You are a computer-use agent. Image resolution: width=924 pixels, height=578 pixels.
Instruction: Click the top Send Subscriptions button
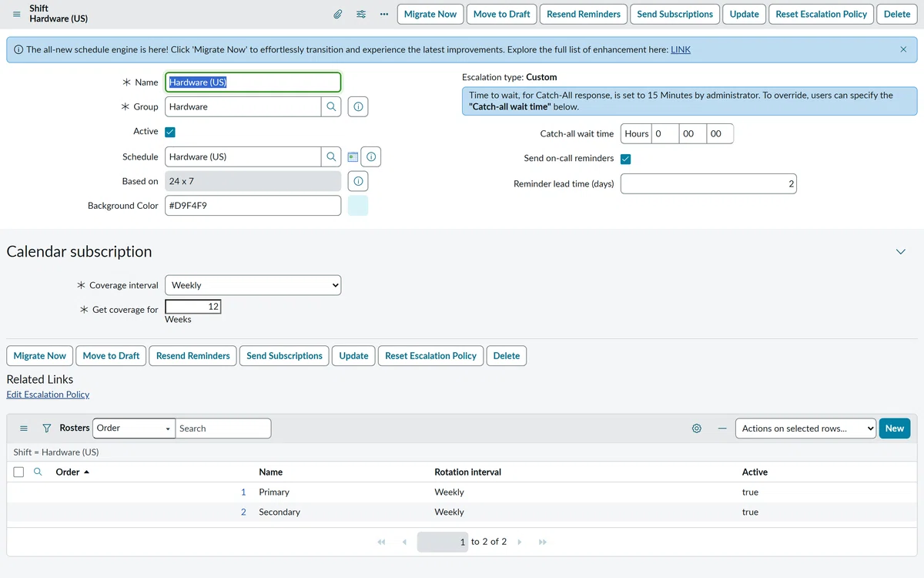[675, 14]
